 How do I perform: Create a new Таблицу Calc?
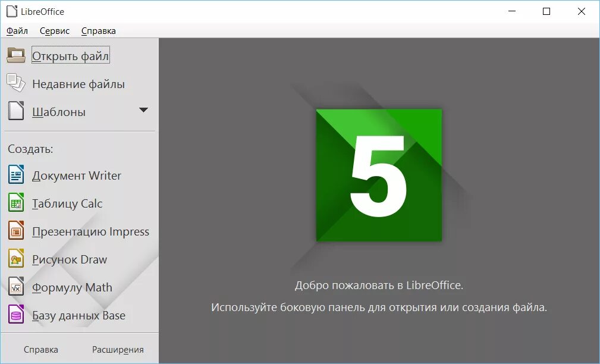tap(67, 203)
